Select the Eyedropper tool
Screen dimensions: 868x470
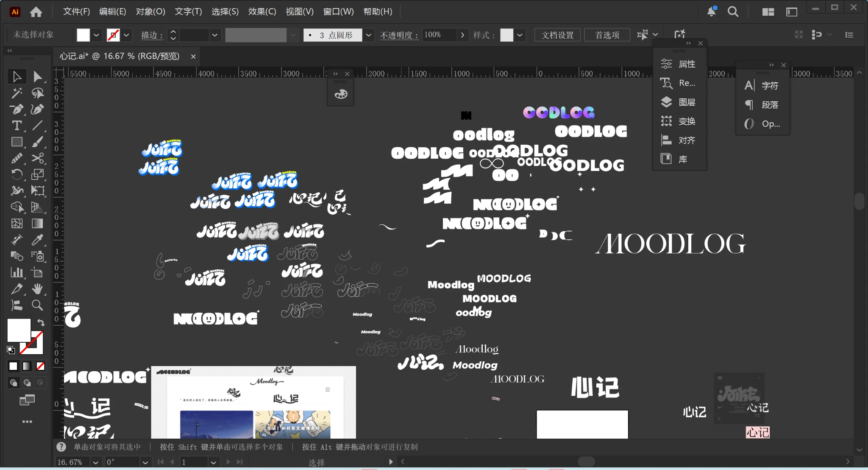click(37, 240)
